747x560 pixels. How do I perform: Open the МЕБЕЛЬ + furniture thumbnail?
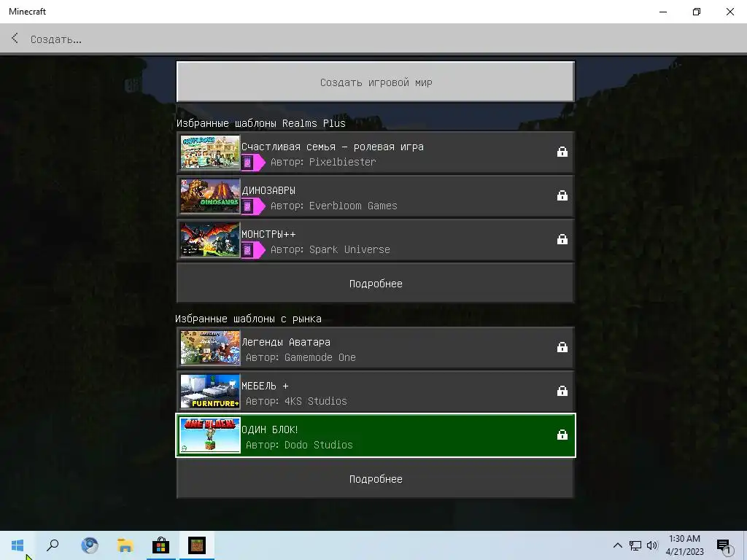click(x=210, y=392)
